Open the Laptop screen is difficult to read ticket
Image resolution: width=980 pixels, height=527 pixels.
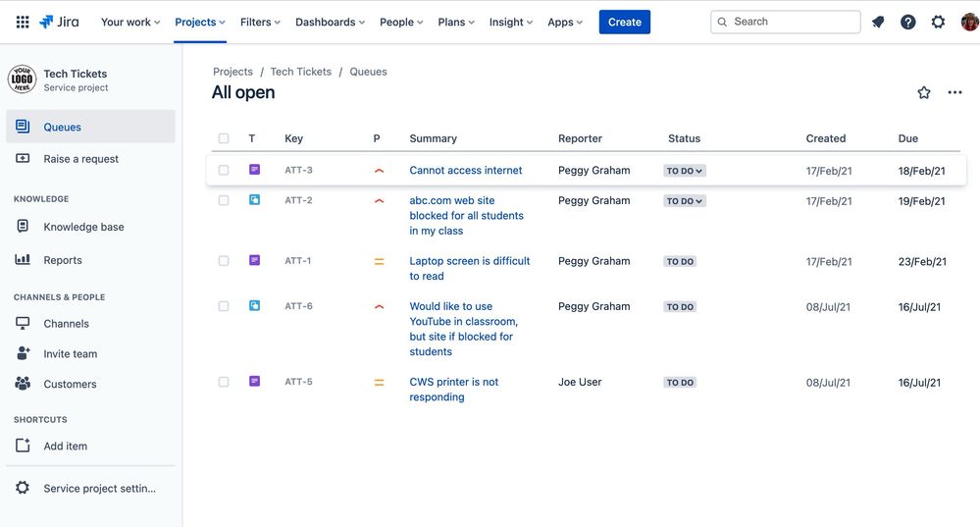pos(469,268)
